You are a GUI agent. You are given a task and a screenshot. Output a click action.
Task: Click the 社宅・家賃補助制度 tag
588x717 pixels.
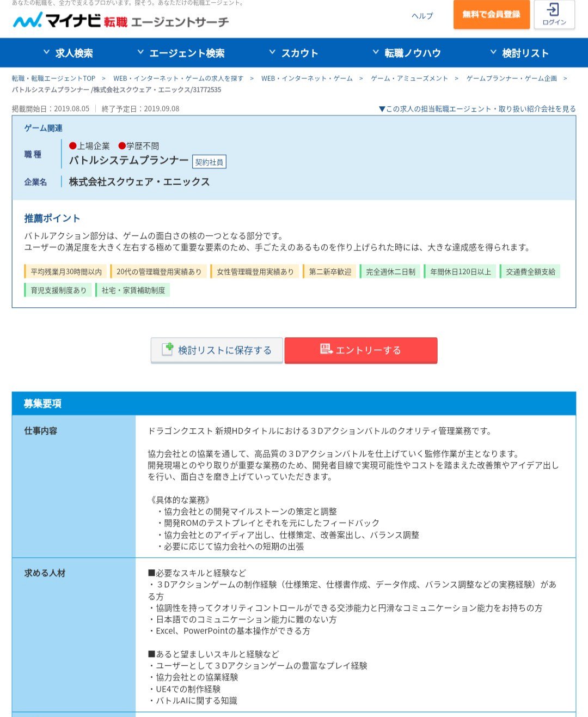tap(133, 290)
